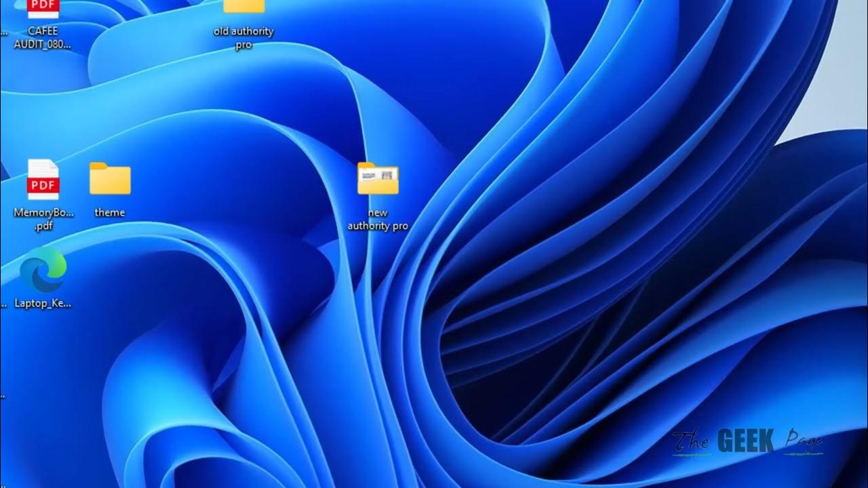This screenshot has width=868, height=488.
Task: Select the MemoryBo .pdf file icon
Action: (43, 180)
